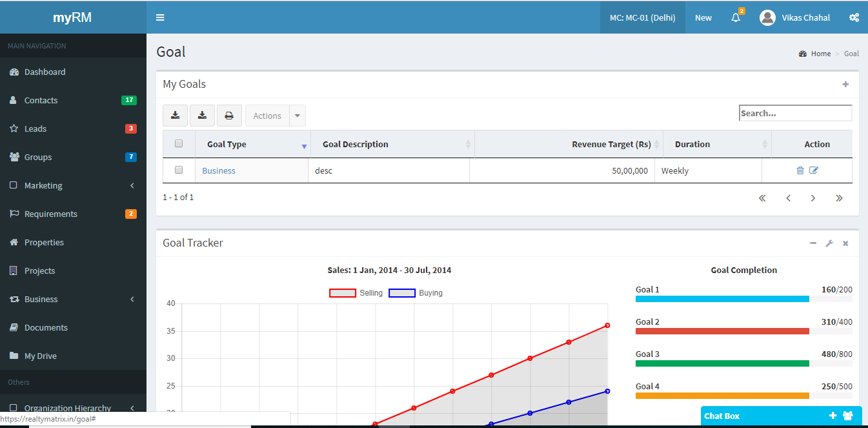Click the goals Search input field
The image size is (868, 428).
pyautogui.click(x=796, y=113)
